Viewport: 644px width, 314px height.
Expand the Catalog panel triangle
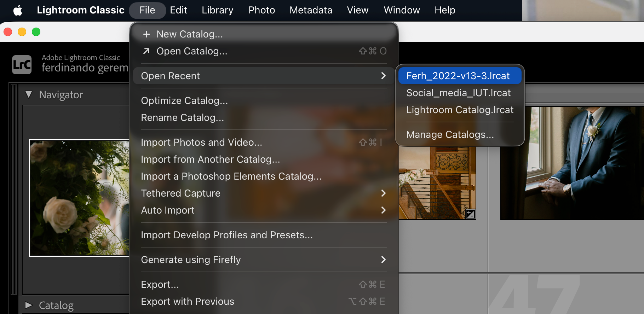tap(29, 305)
